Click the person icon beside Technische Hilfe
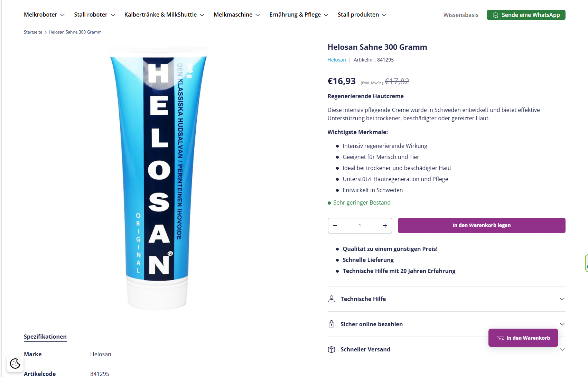The image size is (588, 377). (x=332, y=299)
